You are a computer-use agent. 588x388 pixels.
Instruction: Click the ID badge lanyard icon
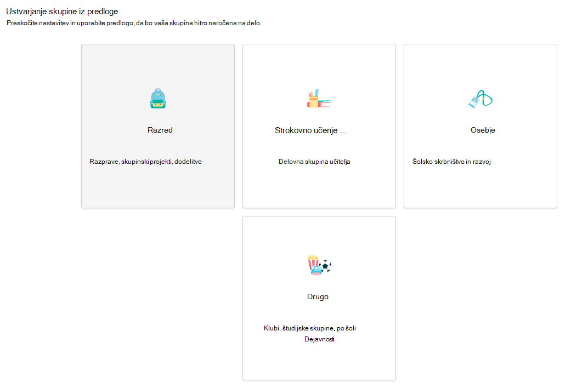click(480, 99)
